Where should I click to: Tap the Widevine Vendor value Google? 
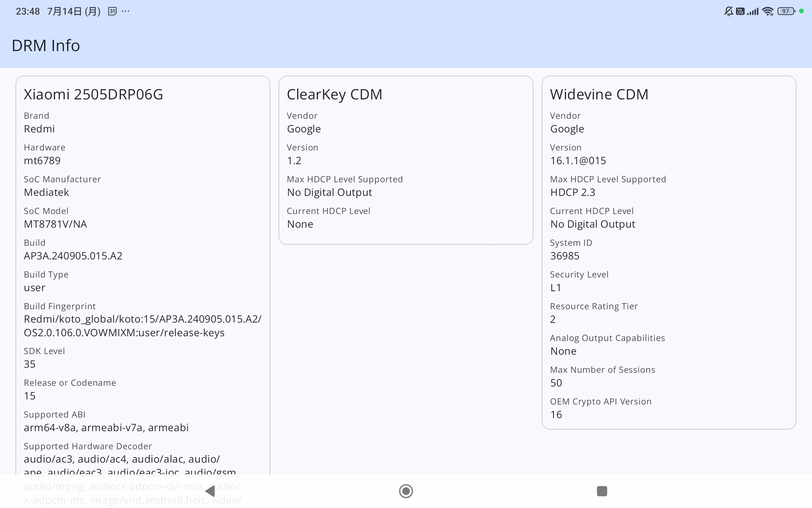point(567,129)
